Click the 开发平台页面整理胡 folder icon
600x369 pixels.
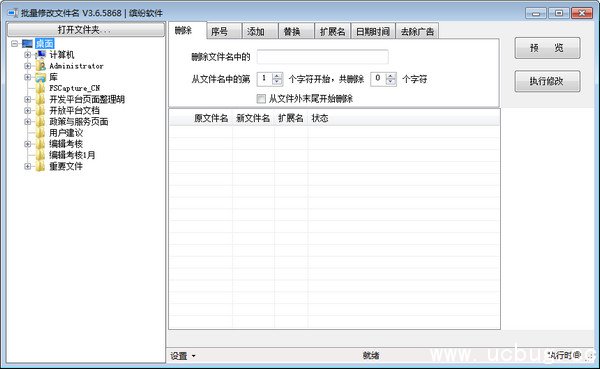[x=41, y=100]
